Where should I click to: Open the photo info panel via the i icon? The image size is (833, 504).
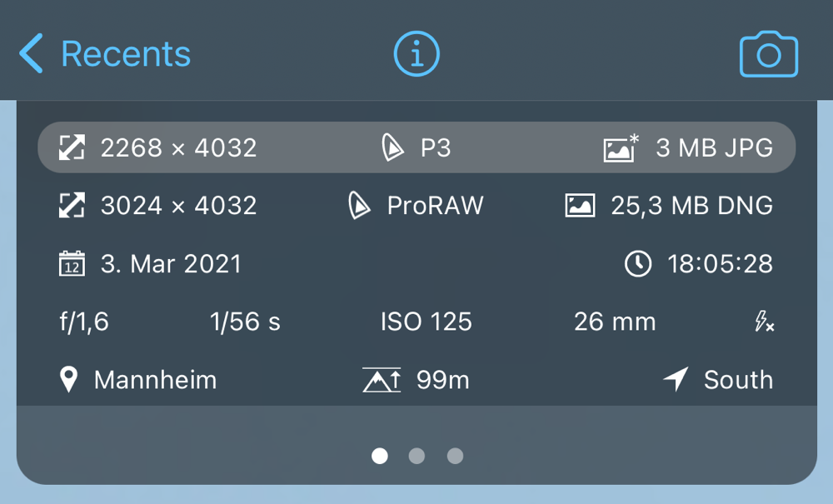point(416,52)
